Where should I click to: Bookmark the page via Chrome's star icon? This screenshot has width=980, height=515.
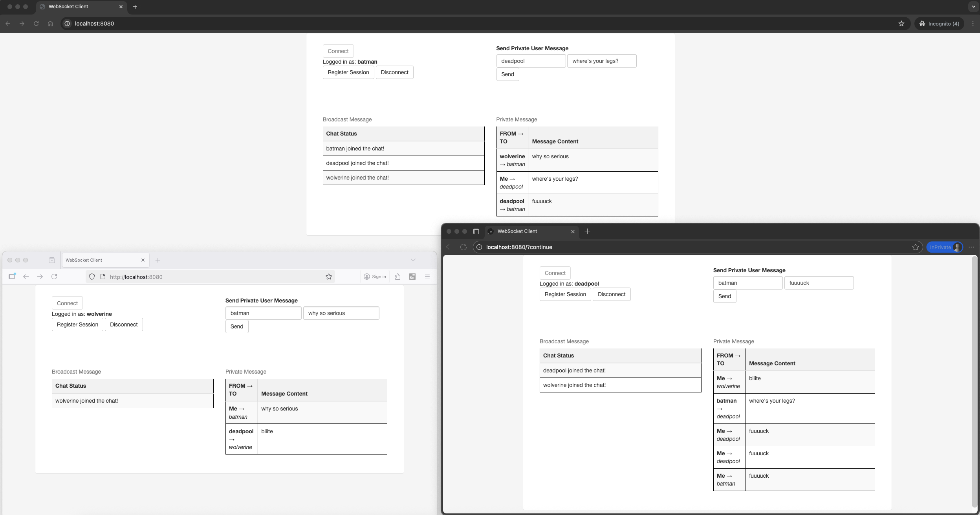pyautogui.click(x=900, y=24)
